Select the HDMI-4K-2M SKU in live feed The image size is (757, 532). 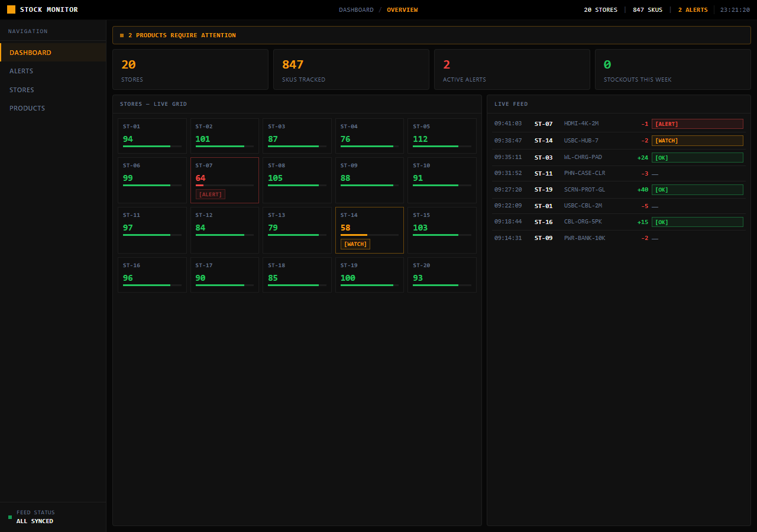pos(581,124)
